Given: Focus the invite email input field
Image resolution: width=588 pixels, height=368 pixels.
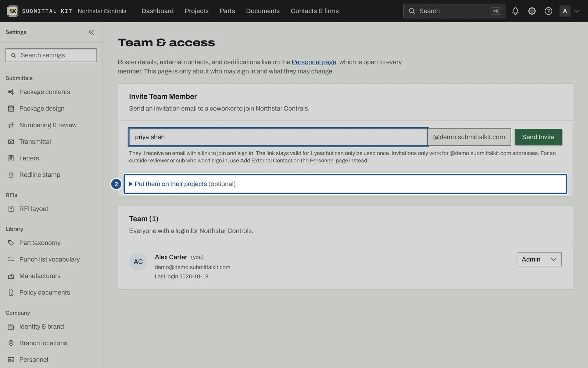Looking at the screenshot, I should (278, 137).
